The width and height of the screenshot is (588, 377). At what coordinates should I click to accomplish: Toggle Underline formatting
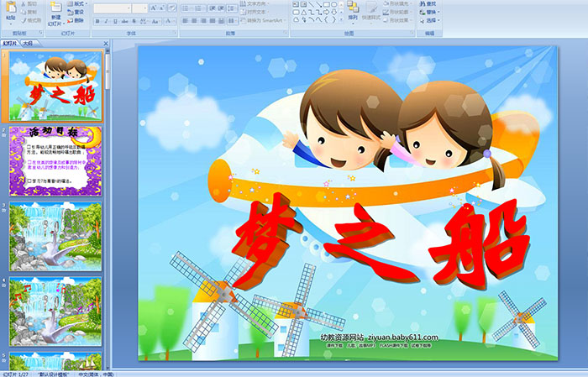click(115, 21)
